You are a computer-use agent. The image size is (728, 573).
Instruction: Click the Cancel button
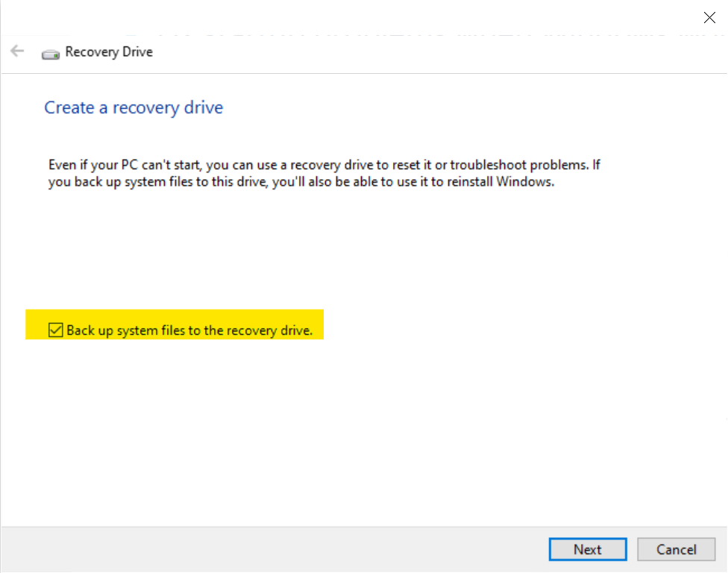(x=676, y=549)
